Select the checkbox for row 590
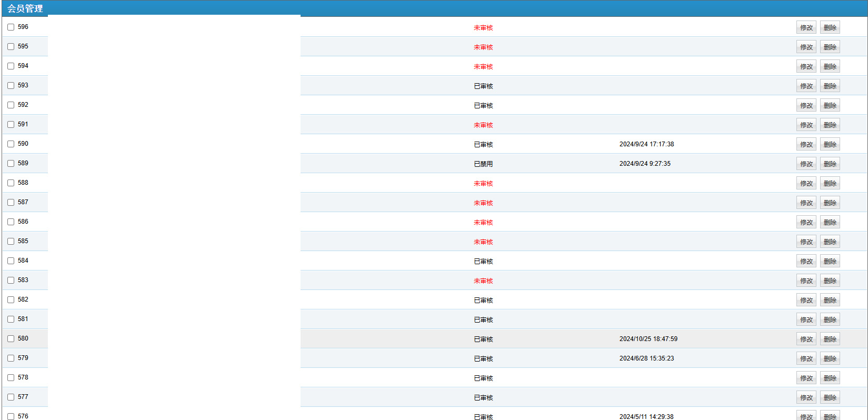Viewport: 868px width, 420px height. pos(11,144)
